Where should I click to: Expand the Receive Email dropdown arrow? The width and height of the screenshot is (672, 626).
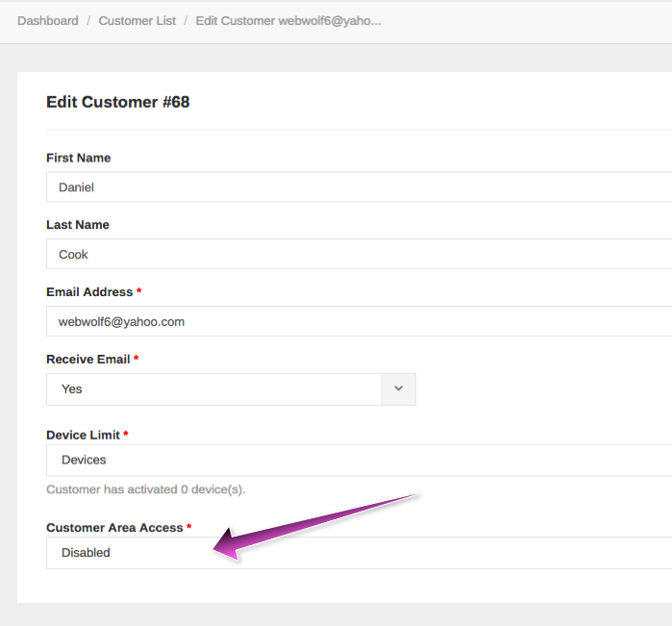click(399, 388)
